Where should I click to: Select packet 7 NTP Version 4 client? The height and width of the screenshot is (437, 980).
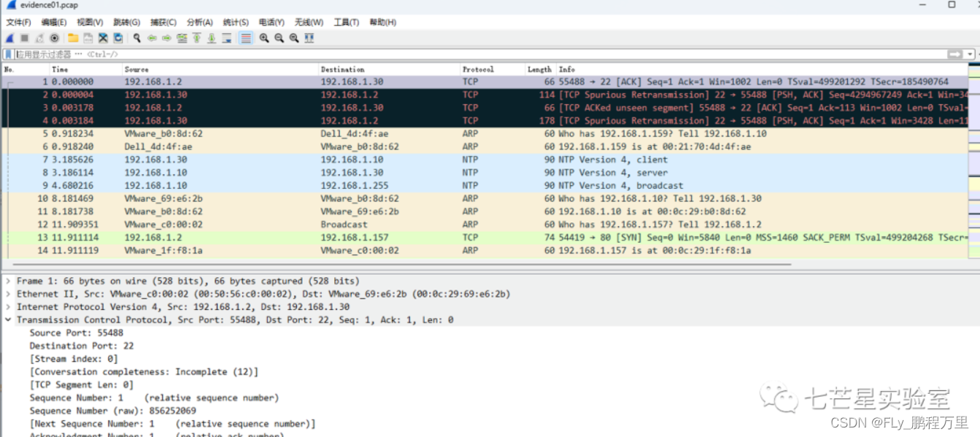[485, 160]
